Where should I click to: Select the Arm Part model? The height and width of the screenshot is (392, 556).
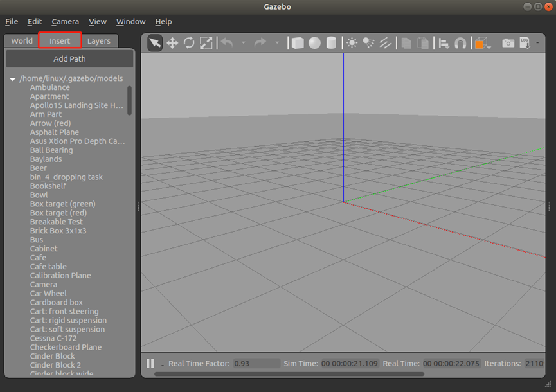coord(46,114)
